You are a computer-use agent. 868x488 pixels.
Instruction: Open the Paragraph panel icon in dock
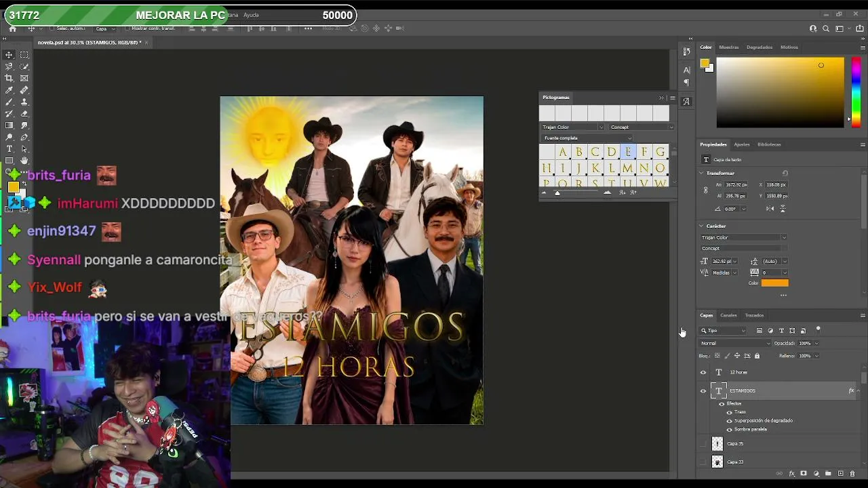[686, 83]
